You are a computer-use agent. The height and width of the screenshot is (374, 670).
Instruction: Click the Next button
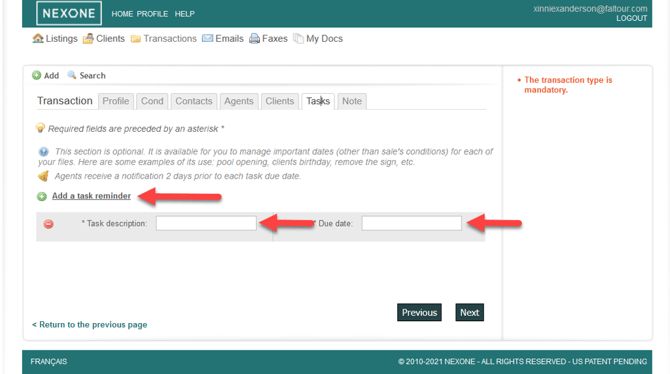coord(470,312)
